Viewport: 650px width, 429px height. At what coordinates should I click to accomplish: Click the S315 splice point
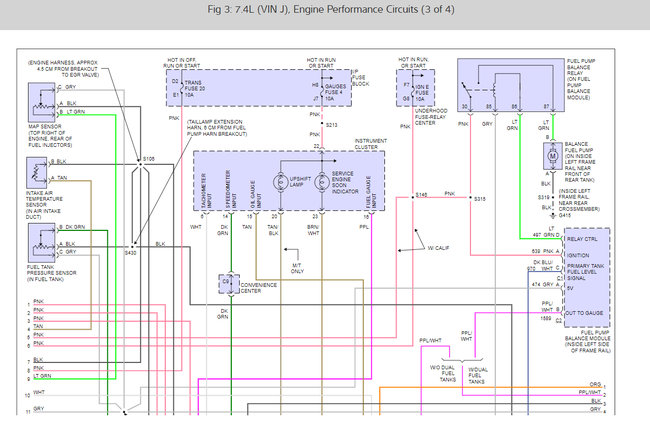click(471, 197)
